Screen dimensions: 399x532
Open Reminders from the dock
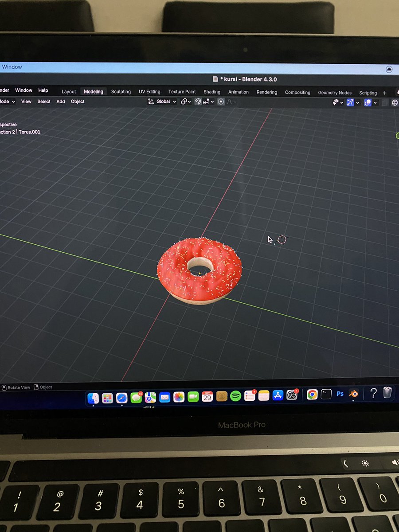click(250, 396)
